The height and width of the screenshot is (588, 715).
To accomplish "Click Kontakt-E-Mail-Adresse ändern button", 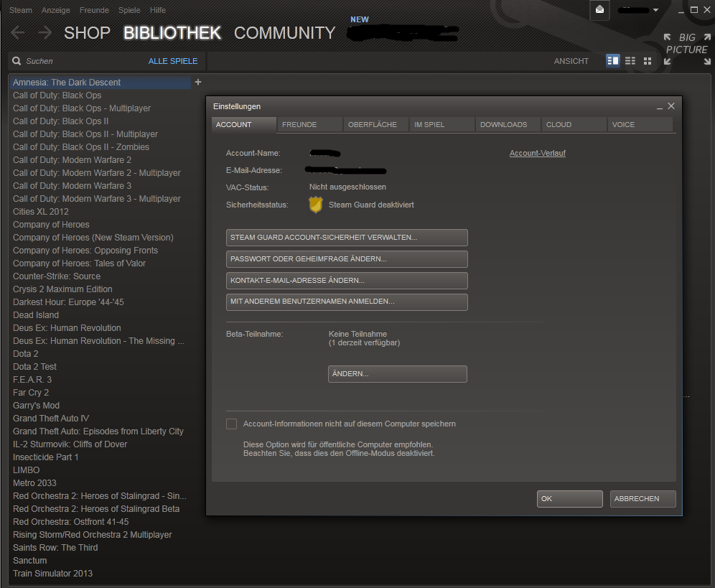I will [x=347, y=281].
